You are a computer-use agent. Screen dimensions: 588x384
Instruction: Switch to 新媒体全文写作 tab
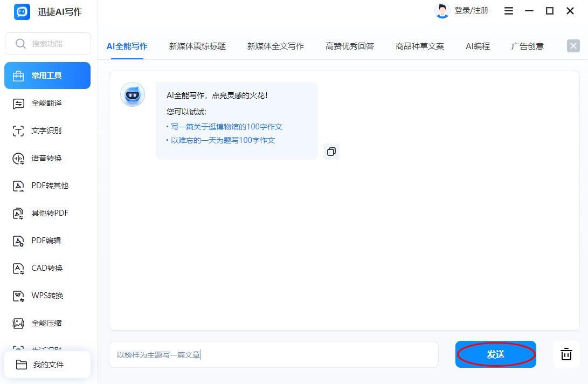275,46
